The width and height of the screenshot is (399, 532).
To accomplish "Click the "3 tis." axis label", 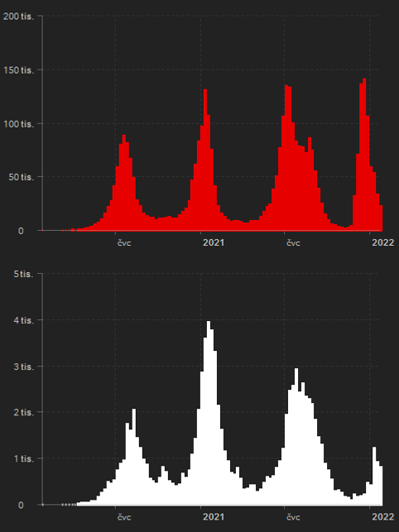I will 23,367.
